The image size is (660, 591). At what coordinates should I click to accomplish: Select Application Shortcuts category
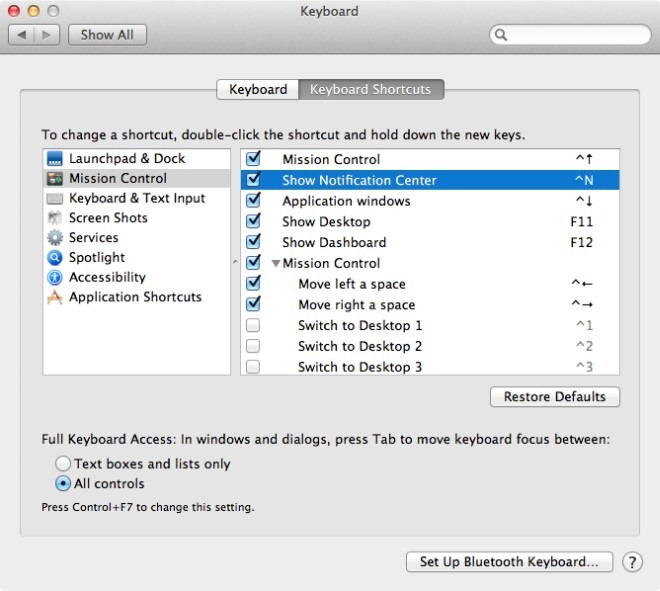coord(136,297)
